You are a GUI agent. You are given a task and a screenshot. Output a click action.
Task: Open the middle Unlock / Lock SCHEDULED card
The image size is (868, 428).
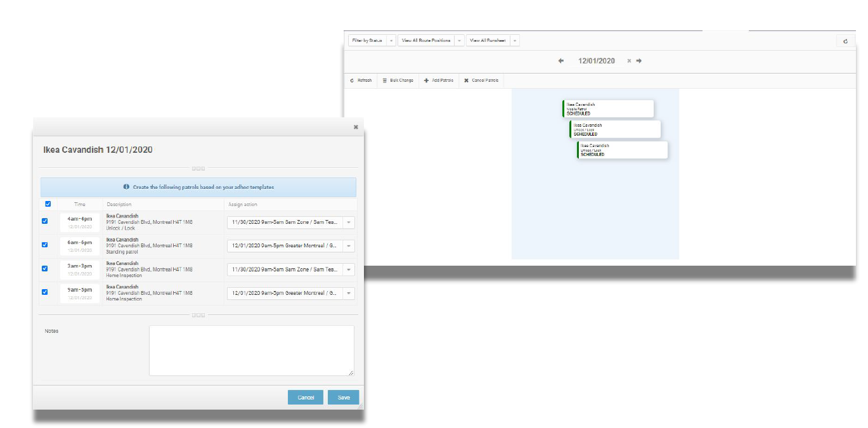615,129
